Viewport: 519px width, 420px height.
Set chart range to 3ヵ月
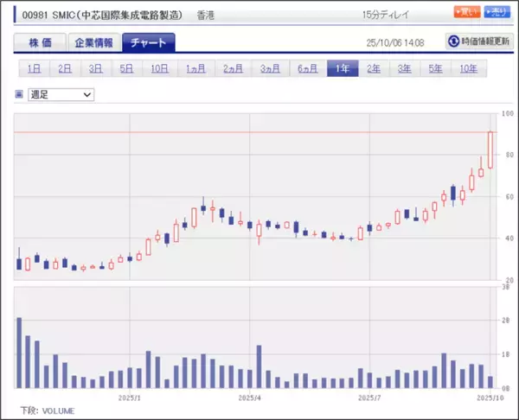(x=270, y=68)
